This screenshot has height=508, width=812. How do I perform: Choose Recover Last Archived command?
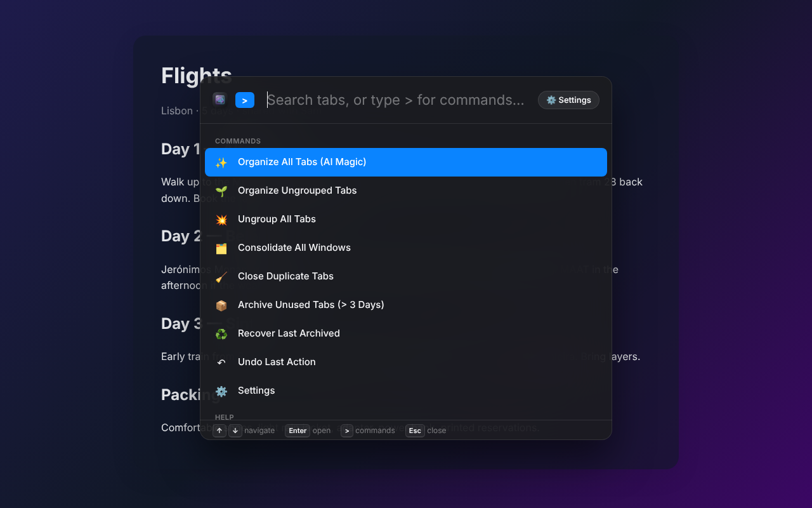point(406,333)
